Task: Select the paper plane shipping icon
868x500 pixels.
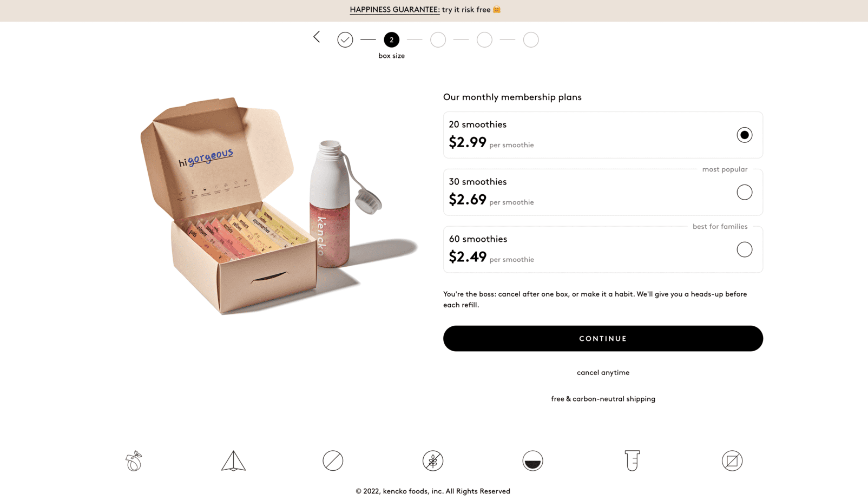Action: 233,460
